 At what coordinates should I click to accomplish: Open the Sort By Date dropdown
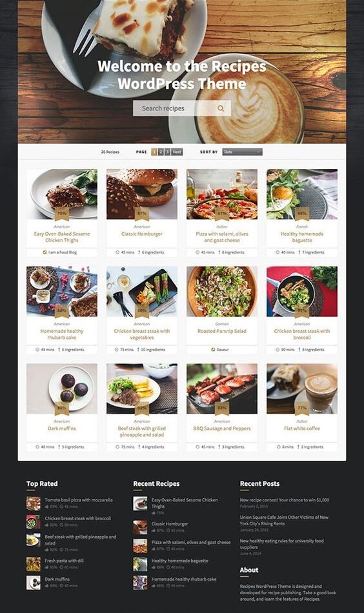243,152
